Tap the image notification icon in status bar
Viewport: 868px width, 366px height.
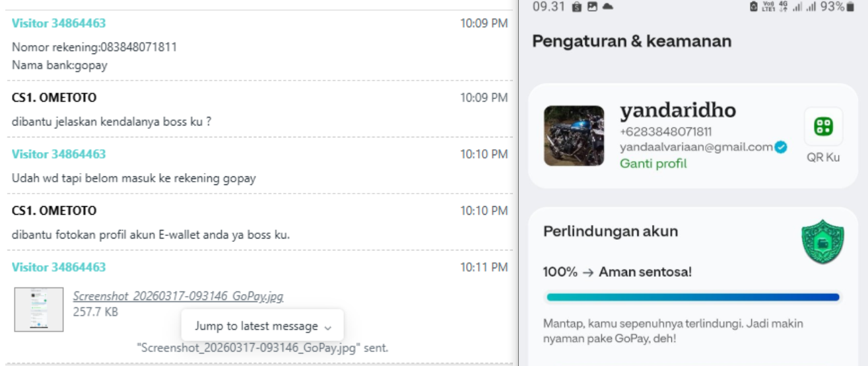[591, 7]
